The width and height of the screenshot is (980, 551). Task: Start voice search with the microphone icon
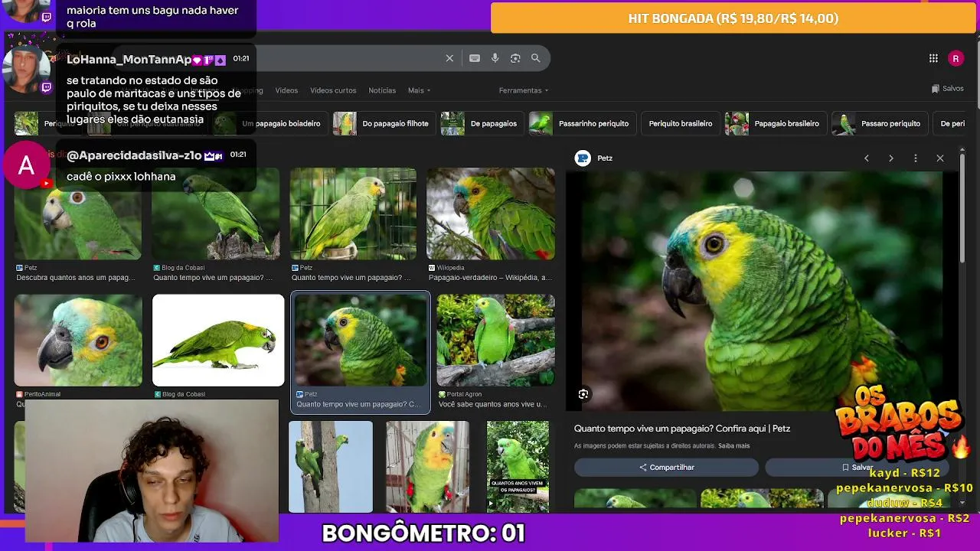(x=495, y=58)
